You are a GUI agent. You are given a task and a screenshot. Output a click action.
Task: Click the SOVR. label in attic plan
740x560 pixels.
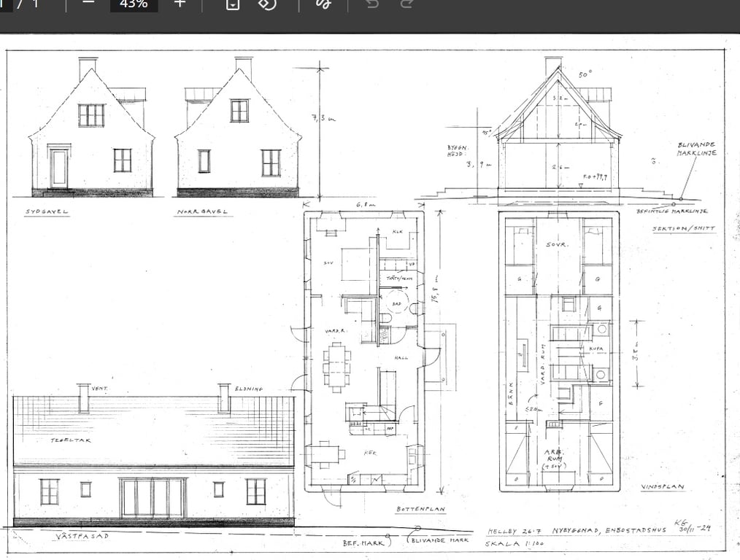pos(557,245)
